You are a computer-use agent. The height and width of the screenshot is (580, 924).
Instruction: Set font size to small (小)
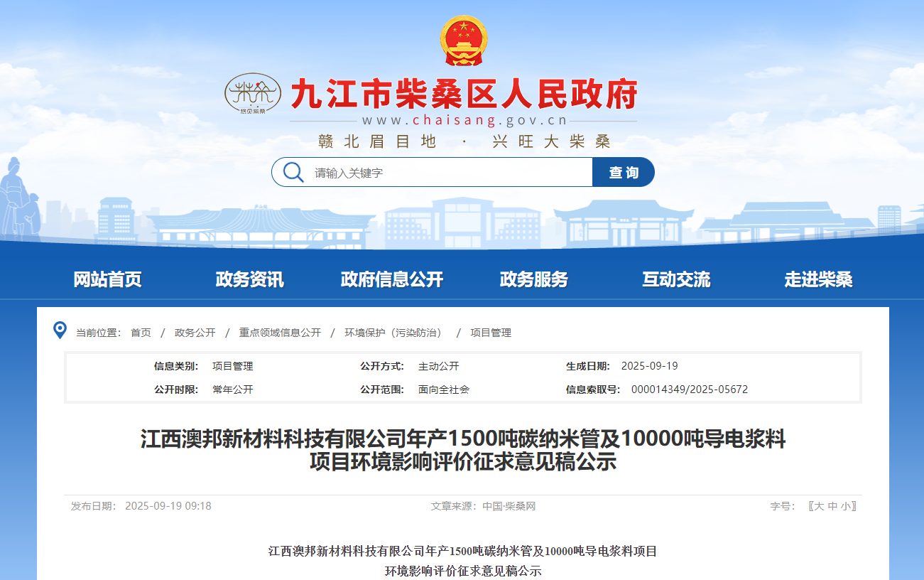tap(844, 506)
